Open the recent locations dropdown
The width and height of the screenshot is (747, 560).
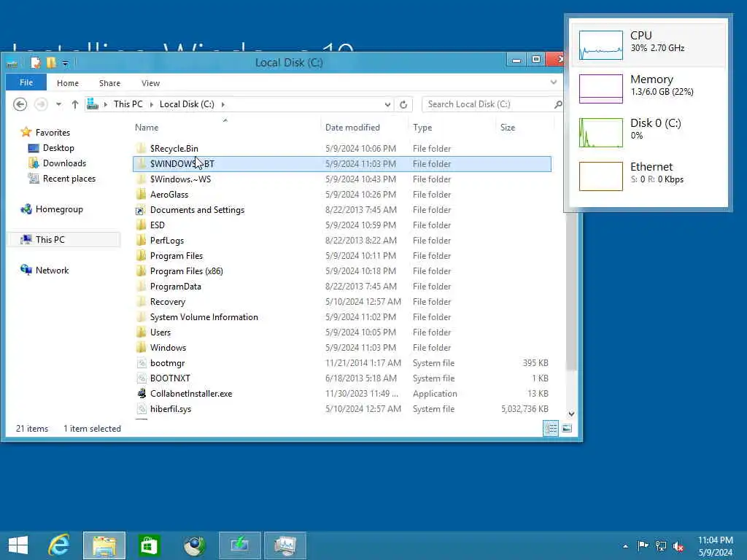58,104
